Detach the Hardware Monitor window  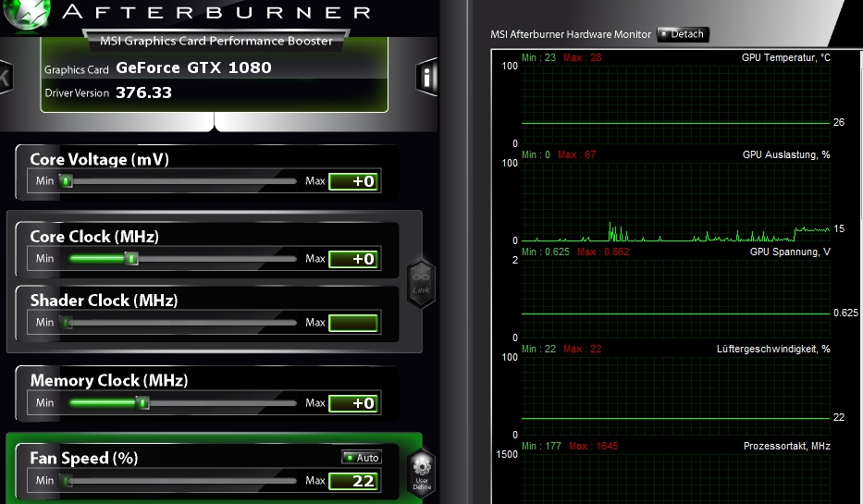[683, 34]
